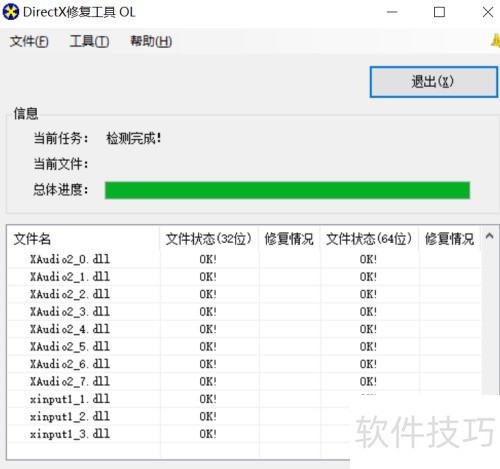Open the 工具(T) menu
This screenshot has height=469, width=500.
[89, 42]
